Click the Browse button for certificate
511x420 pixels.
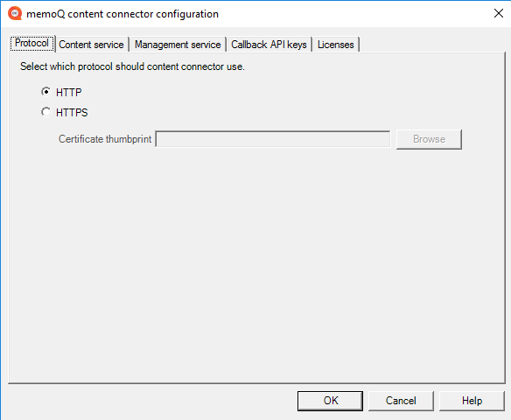coord(429,139)
